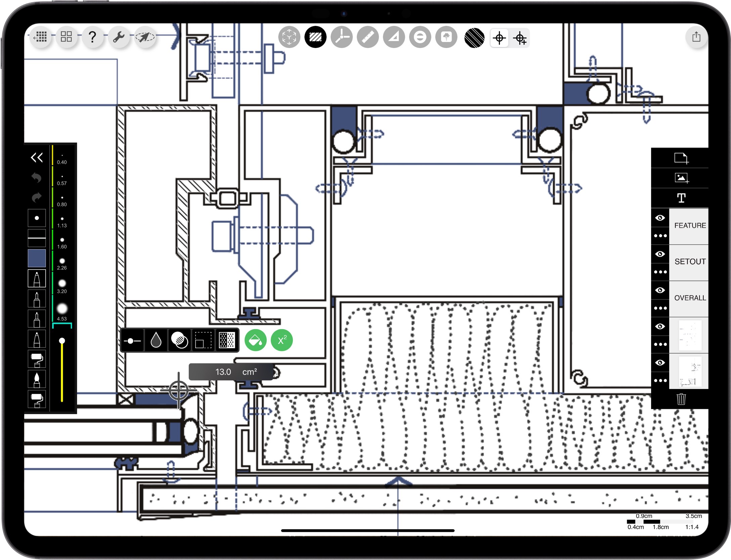Image resolution: width=731 pixels, height=560 pixels.
Task: Select the opacity droplet option in floating bar
Action: click(156, 340)
